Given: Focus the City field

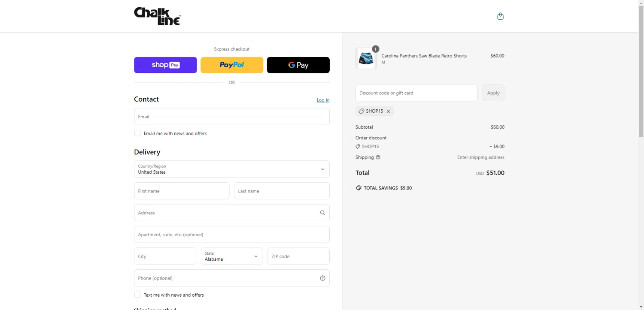Looking at the screenshot, I should pyautogui.click(x=165, y=256).
